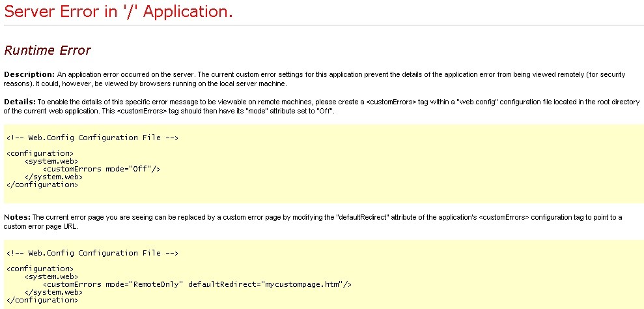Click the first closing </system.web> tag
Screen dimensions: 644x309
53,177
